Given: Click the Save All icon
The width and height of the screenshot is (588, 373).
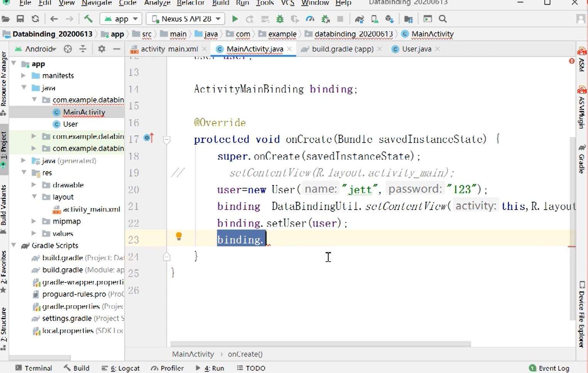Looking at the screenshot, I should click(x=20, y=19).
